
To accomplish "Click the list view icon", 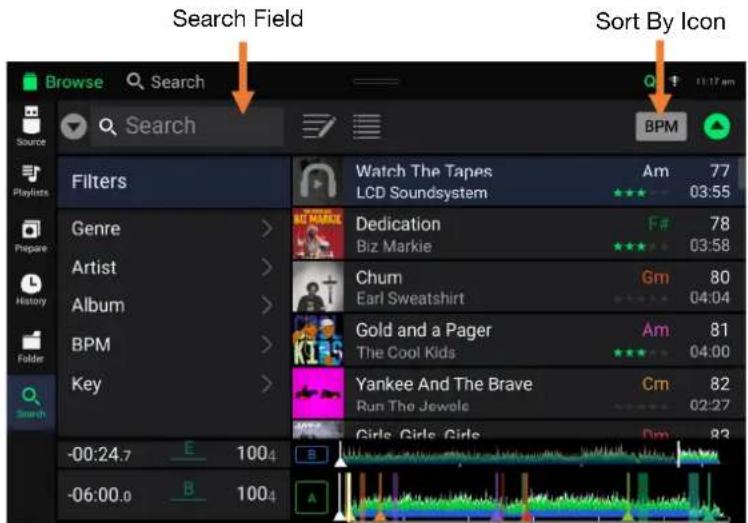I will 367,126.
